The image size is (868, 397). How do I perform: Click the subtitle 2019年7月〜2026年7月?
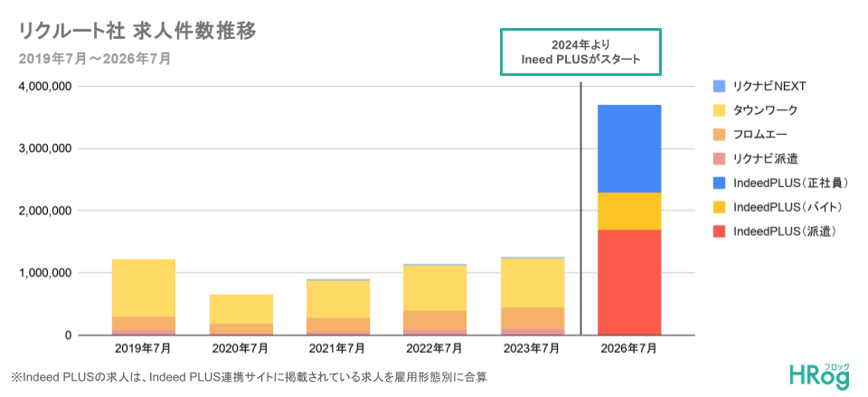point(95,59)
